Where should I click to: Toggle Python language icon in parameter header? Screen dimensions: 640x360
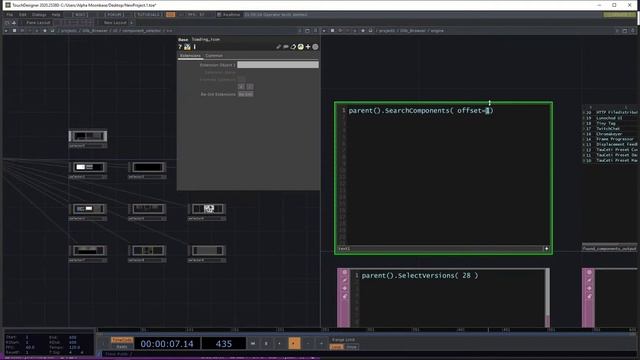point(300,47)
